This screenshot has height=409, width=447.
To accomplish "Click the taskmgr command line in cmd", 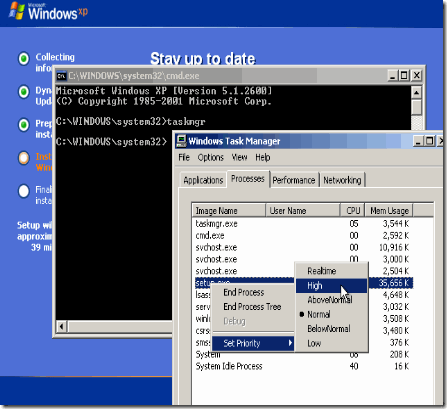I will click(x=131, y=122).
